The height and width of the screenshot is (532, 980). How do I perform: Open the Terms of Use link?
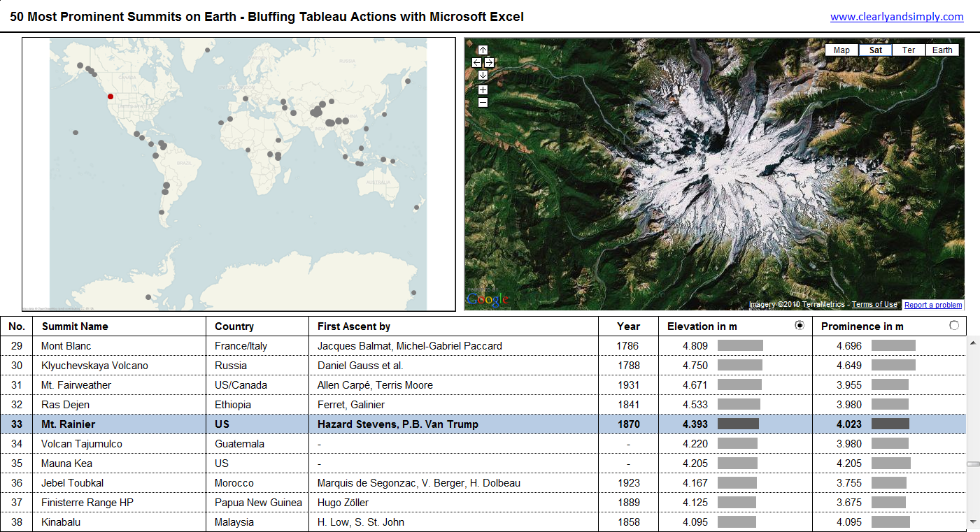[x=874, y=305]
